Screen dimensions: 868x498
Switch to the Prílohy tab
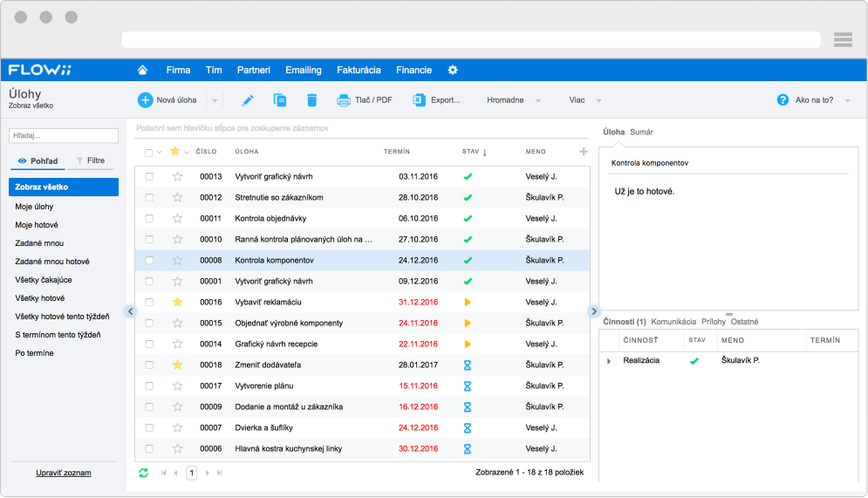(x=714, y=322)
